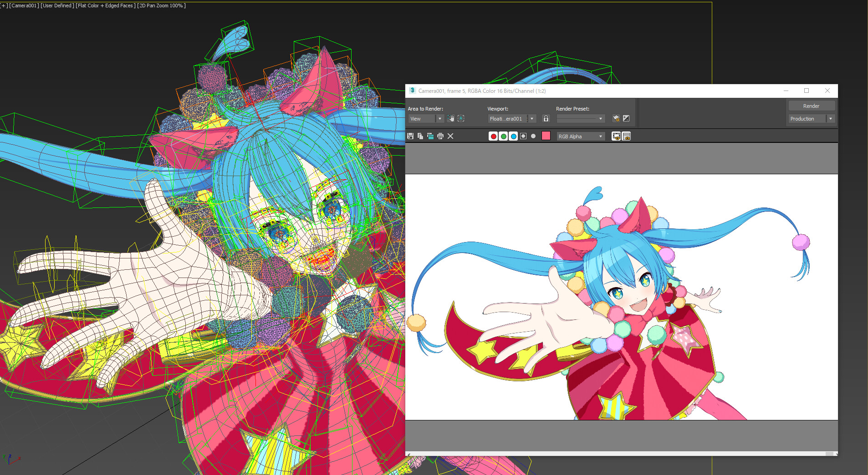
Task: Open the Area to Render dropdown
Action: coord(439,118)
